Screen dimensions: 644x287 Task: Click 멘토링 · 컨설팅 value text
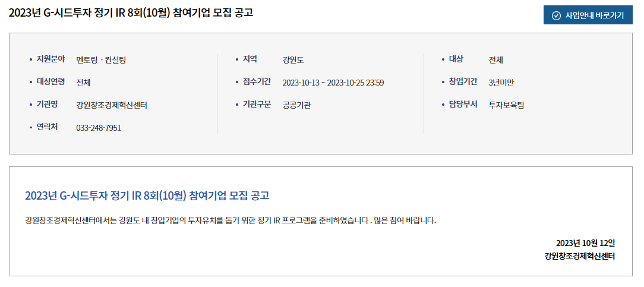[x=101, y=60]
